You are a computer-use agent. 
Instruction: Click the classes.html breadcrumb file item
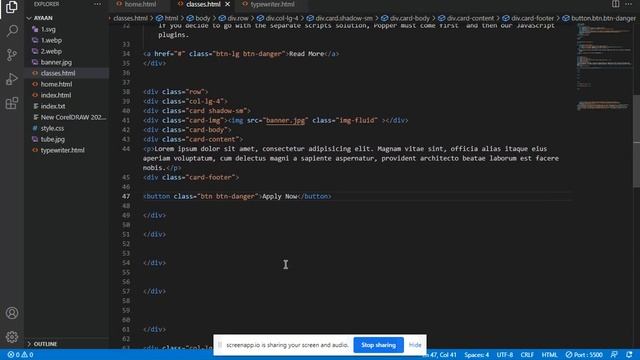coord(130,18)
